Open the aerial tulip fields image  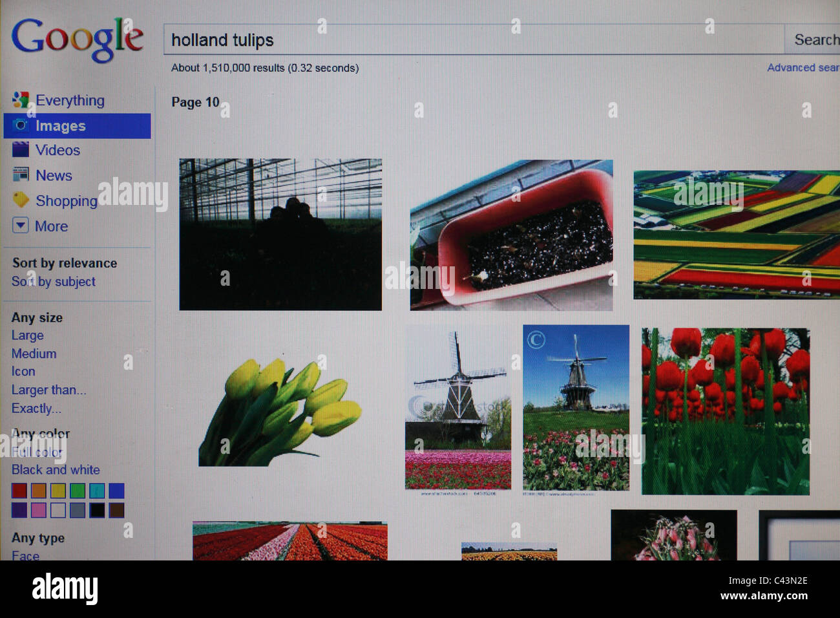click(x=737, y=235)
